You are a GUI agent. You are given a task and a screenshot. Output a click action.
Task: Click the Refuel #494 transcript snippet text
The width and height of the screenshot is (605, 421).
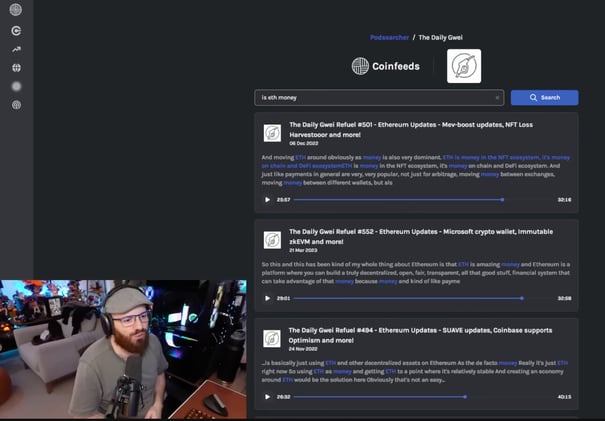point(415,371)
